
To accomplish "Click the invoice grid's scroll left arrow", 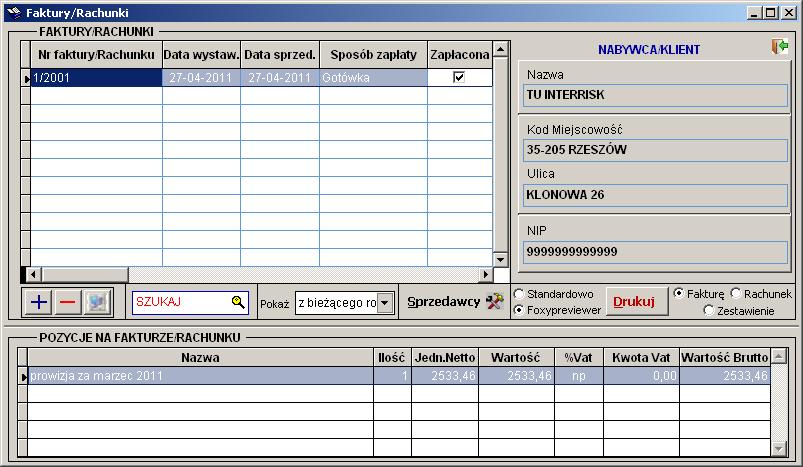I will pyautogui.click(x=33, y=274).
